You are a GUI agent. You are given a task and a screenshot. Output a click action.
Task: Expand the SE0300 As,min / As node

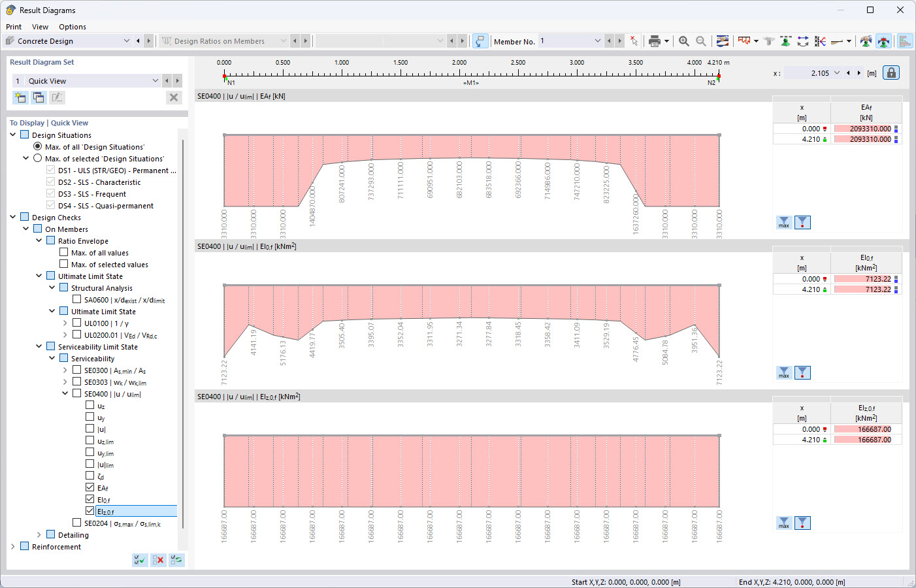point(64,370)
